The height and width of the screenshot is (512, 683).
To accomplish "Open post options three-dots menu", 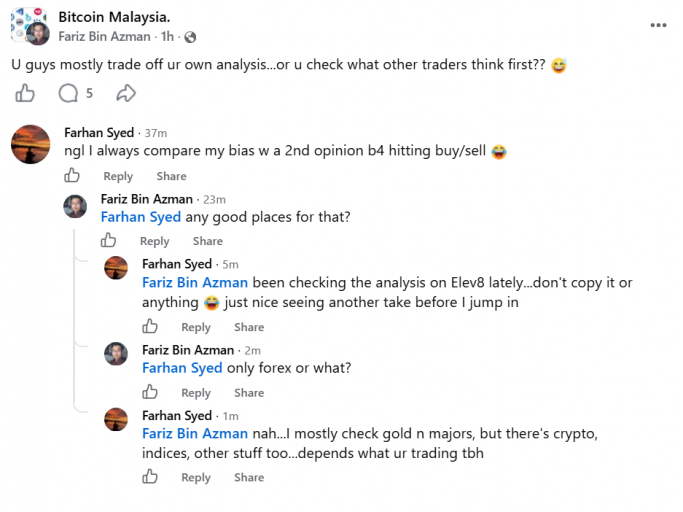I will (658, 25).
